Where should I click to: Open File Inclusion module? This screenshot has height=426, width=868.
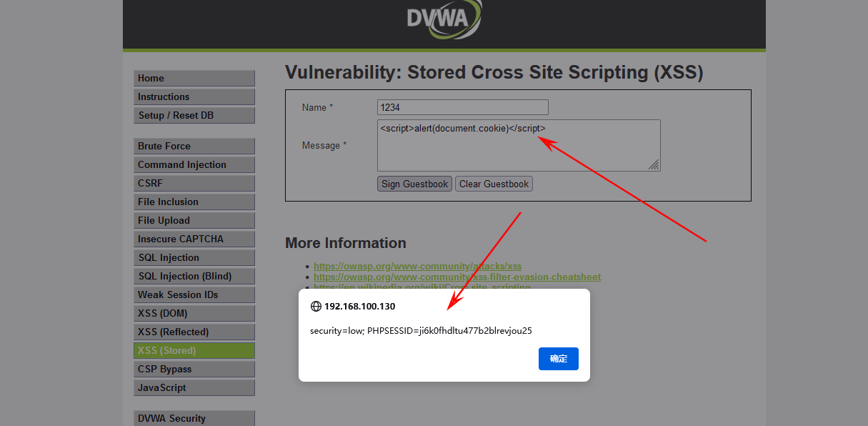[x=194, y=202]
